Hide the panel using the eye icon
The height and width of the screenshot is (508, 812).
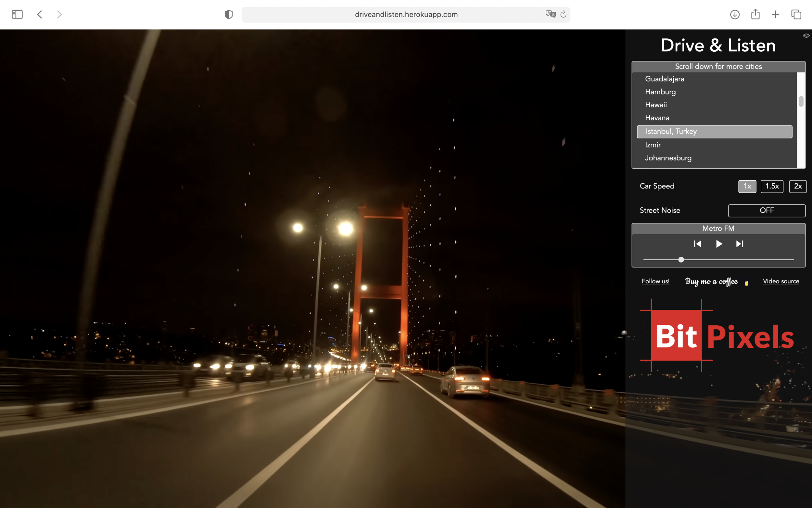coord(806,36)
